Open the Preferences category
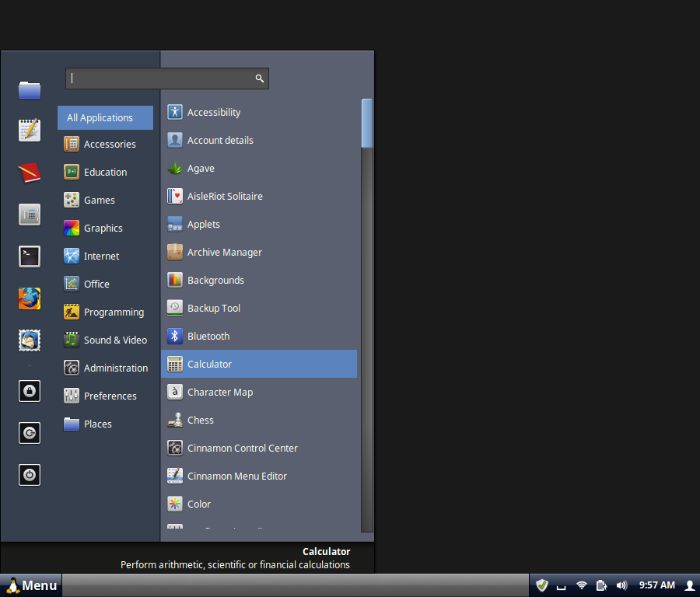700x597 pixels. point(105,396)
